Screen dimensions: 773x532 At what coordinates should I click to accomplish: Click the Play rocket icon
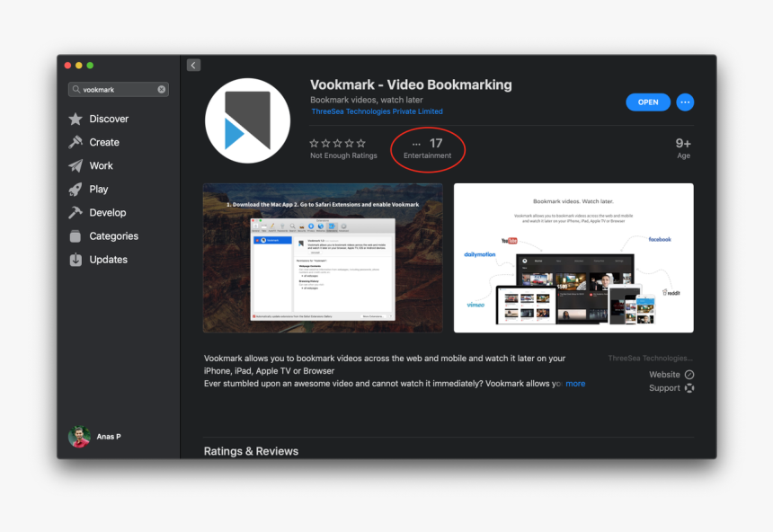tap(76, 190)
